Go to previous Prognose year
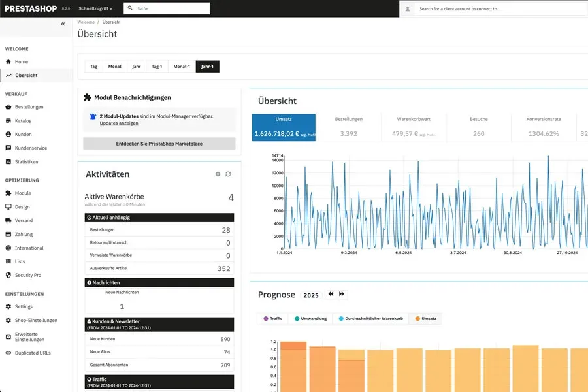588x392 pixels. (331, 294)
